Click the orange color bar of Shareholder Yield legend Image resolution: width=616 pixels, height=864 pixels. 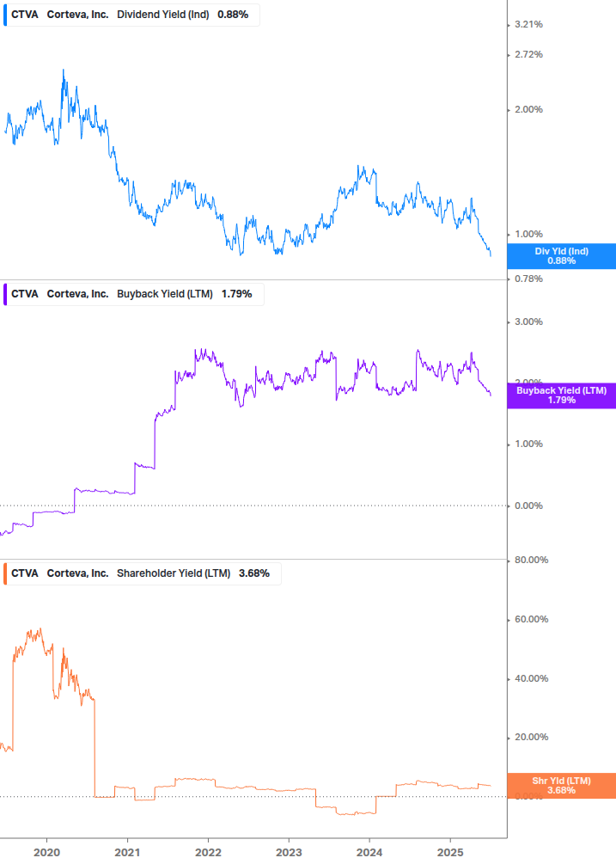tap(5, 573)
